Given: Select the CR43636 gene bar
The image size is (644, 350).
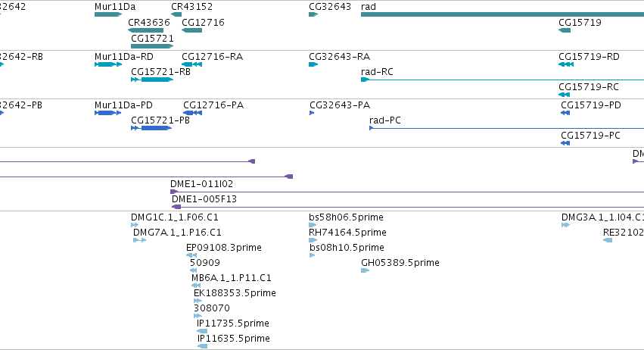Looking at the screenshot, I should tap(145, 30).
